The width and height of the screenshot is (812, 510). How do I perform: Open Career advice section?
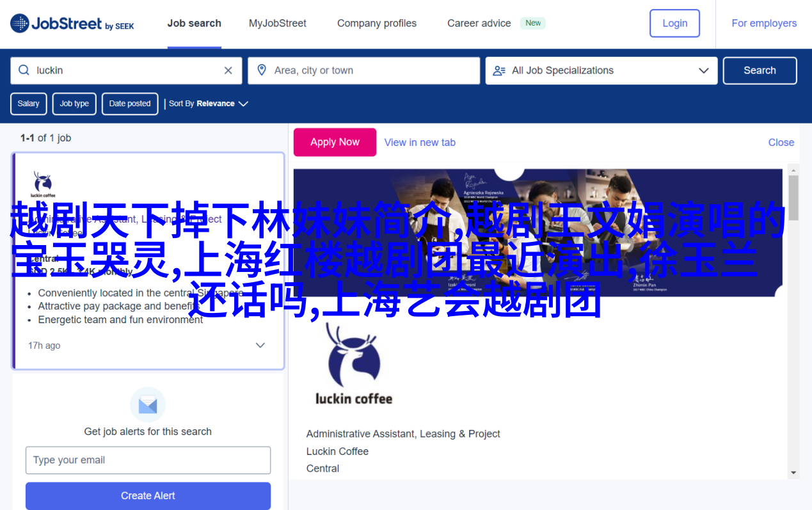[479, 24]
